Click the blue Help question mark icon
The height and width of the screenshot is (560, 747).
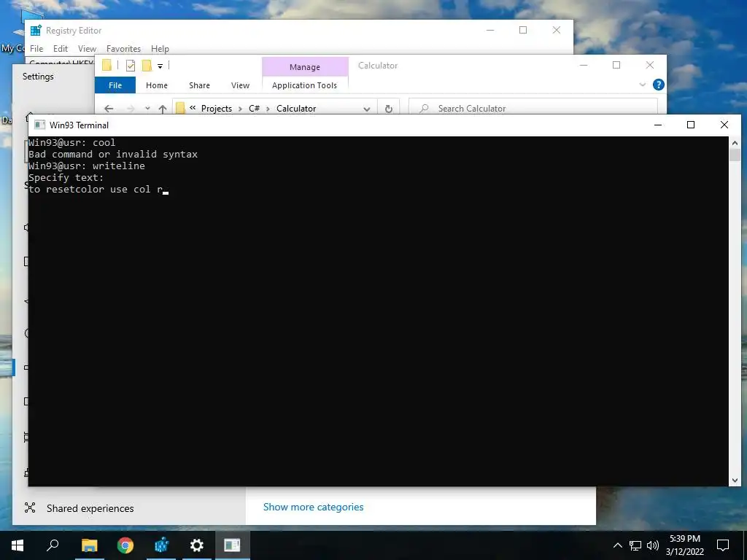(x=659, y=85)
